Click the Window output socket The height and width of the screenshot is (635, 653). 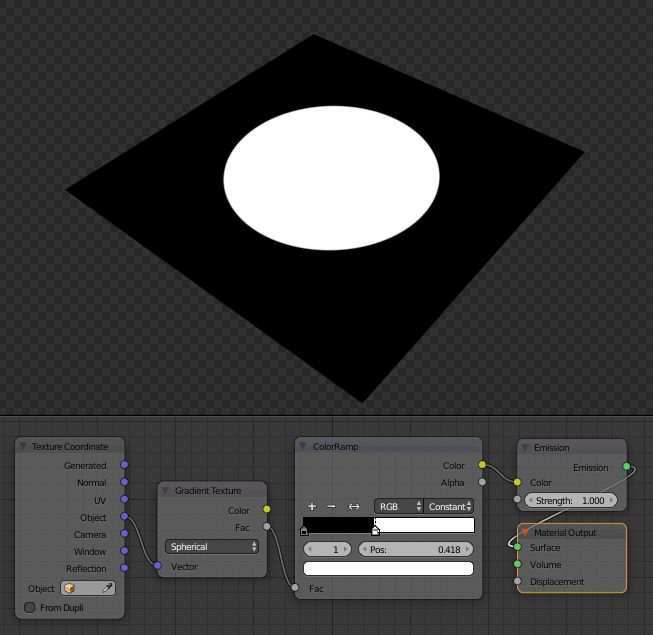pos(124,550)
